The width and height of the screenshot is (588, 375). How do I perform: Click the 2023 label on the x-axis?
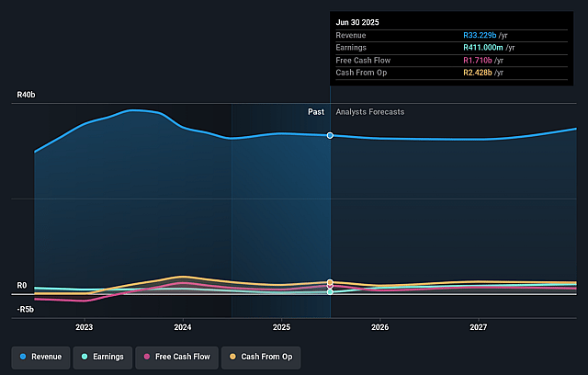pos(85,326)
